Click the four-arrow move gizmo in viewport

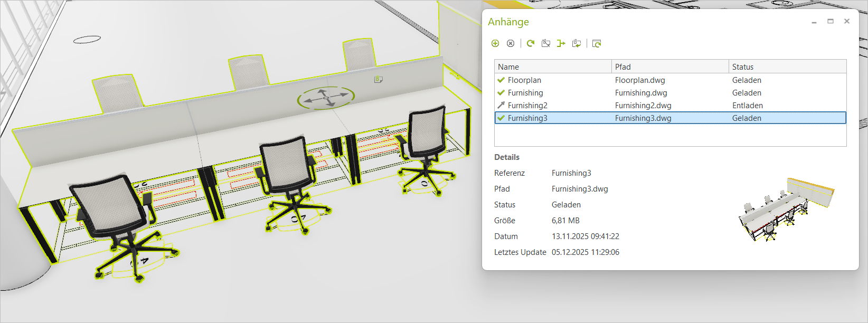326,98
